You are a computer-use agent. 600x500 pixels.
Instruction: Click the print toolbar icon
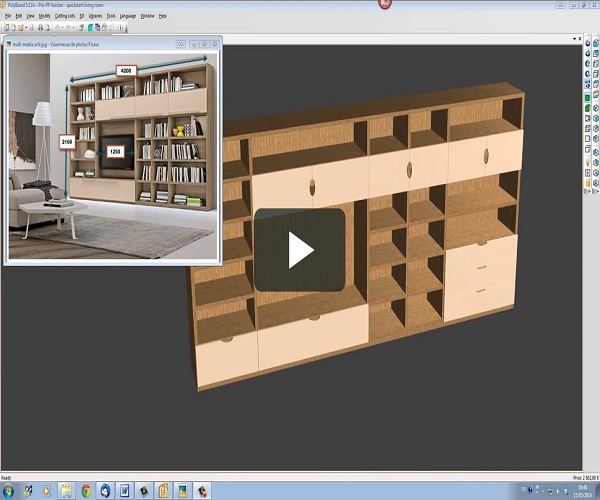click(x=40, y=28)
